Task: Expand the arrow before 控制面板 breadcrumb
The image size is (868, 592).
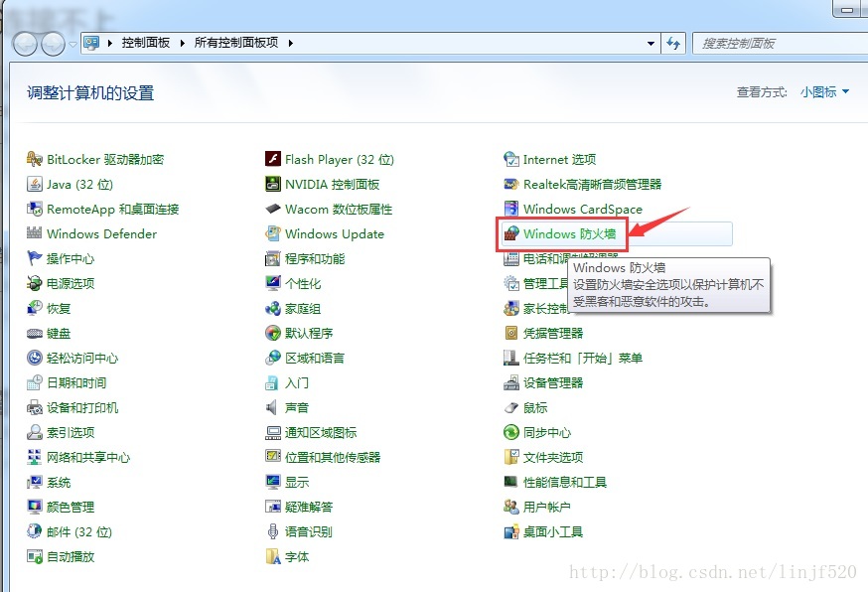Action: 109,43
